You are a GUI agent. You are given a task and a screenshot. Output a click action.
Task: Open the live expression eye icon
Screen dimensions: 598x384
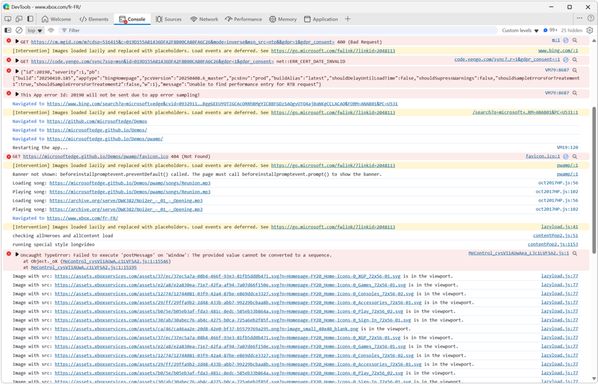pos(51,30)
